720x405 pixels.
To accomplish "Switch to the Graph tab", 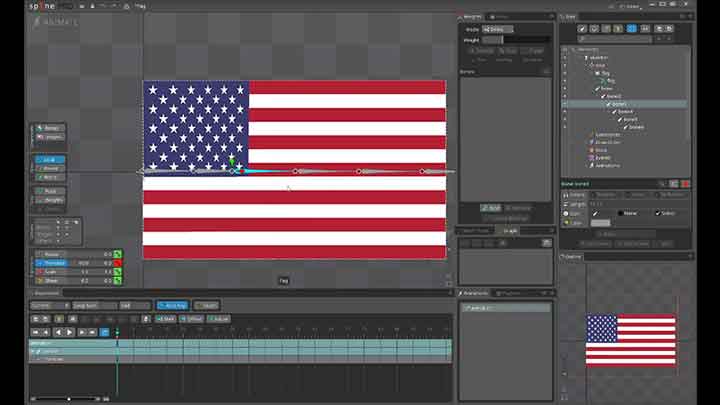I will pyautogui.click(x=510, y=231).
